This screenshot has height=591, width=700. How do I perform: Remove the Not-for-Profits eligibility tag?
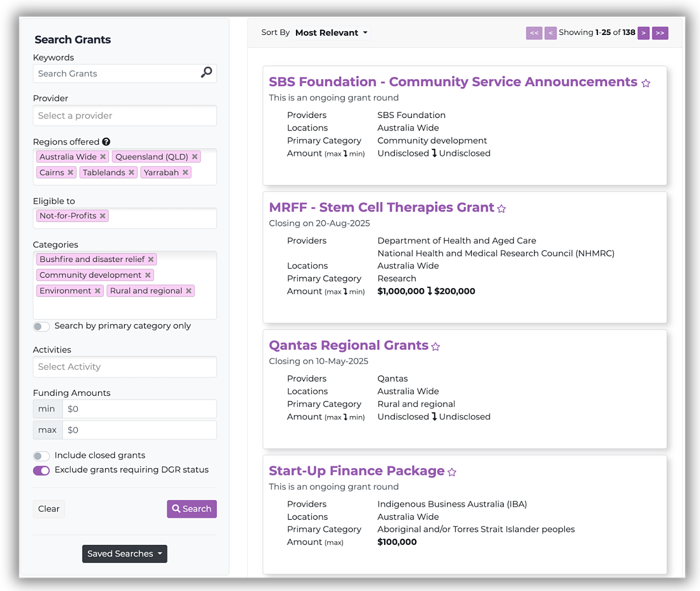pyautogui.click(x=102, y=216)
